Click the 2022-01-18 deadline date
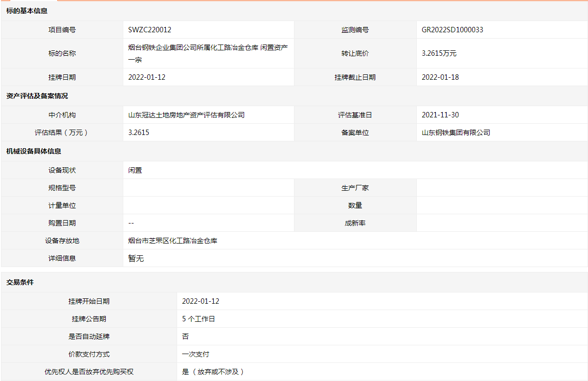588x381 pixels. point(440,77)
